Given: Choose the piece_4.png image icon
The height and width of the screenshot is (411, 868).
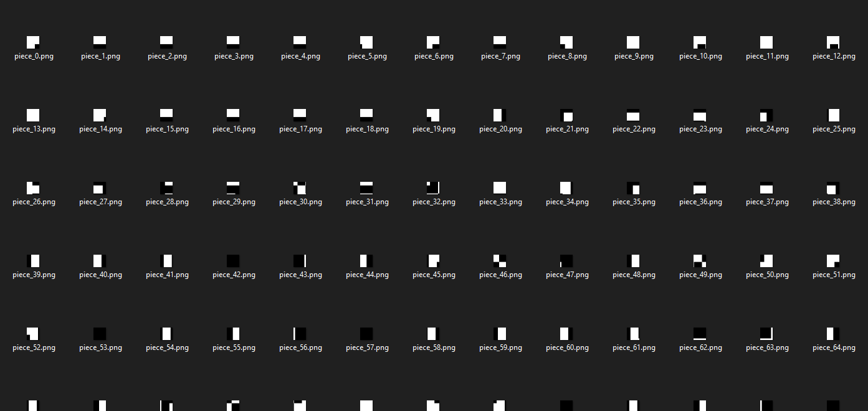Looking at the screenshot, I should pos(300,42).
